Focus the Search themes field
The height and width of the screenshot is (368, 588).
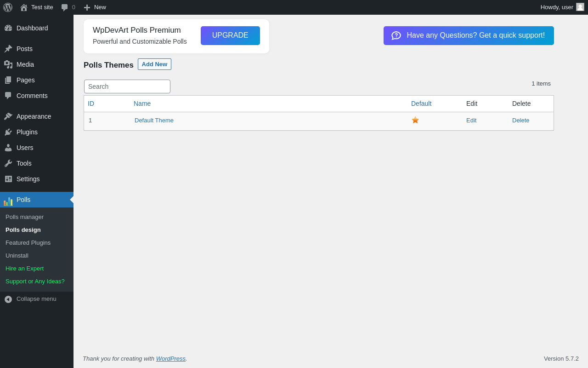[x=127, y=86]
